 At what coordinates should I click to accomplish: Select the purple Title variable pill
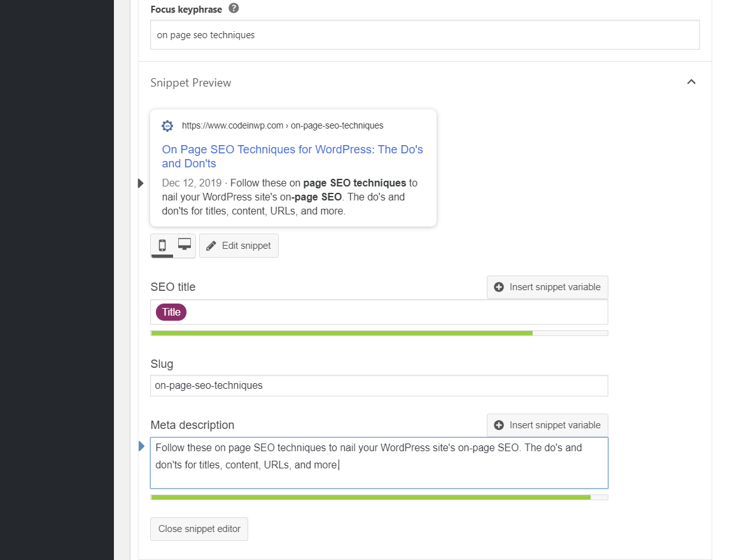(x=171, y=312)
